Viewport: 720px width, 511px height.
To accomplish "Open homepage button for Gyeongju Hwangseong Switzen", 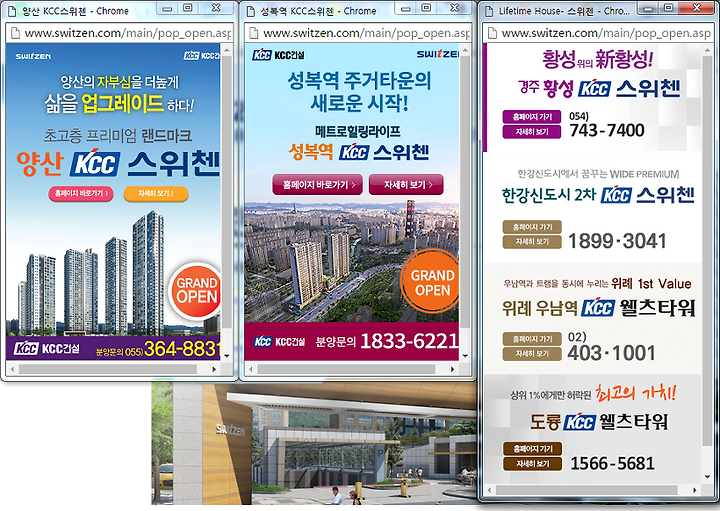I will [x=532, y=117].
